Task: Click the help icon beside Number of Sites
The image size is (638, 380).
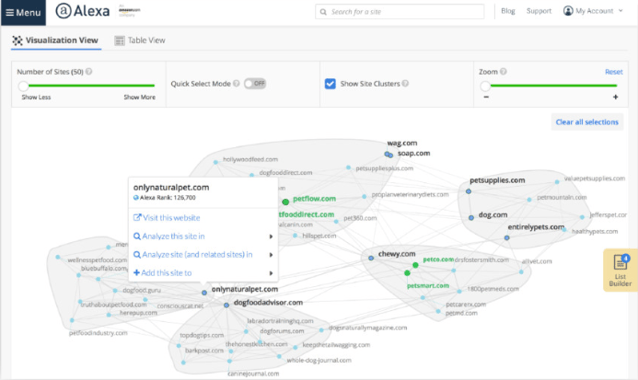Action: pyautogui.click(x=89, y=72)
